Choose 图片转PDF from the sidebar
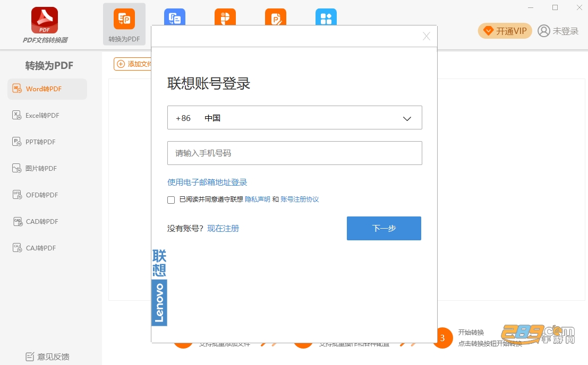The image size is (588, 365). (47, 169)
